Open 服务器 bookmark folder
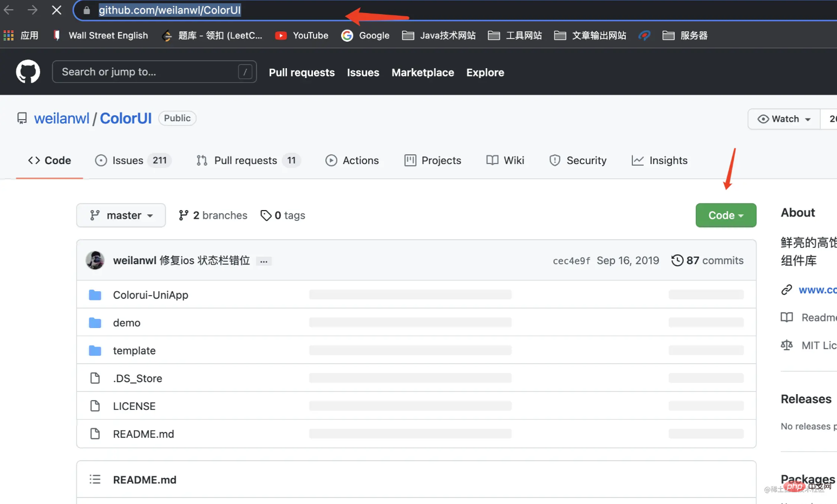Viewport: 837px width, 504px height. click(685, 35)
